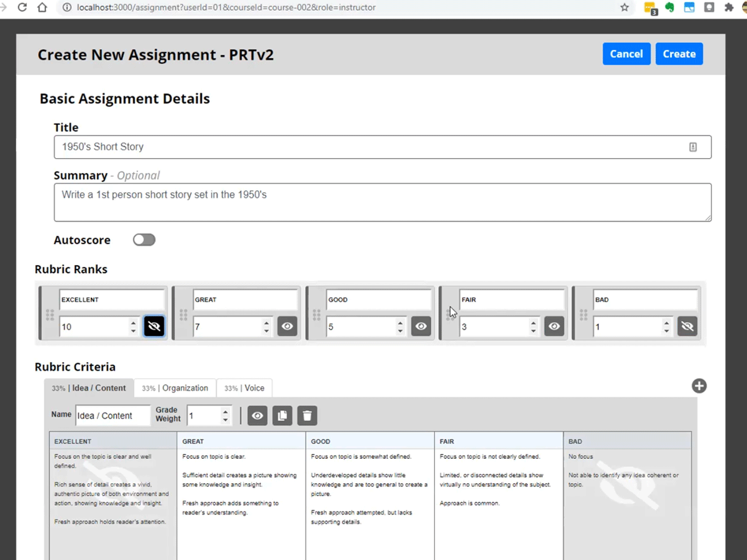Toggle visibility of the EXCELLENT rank

click(154, 327)
